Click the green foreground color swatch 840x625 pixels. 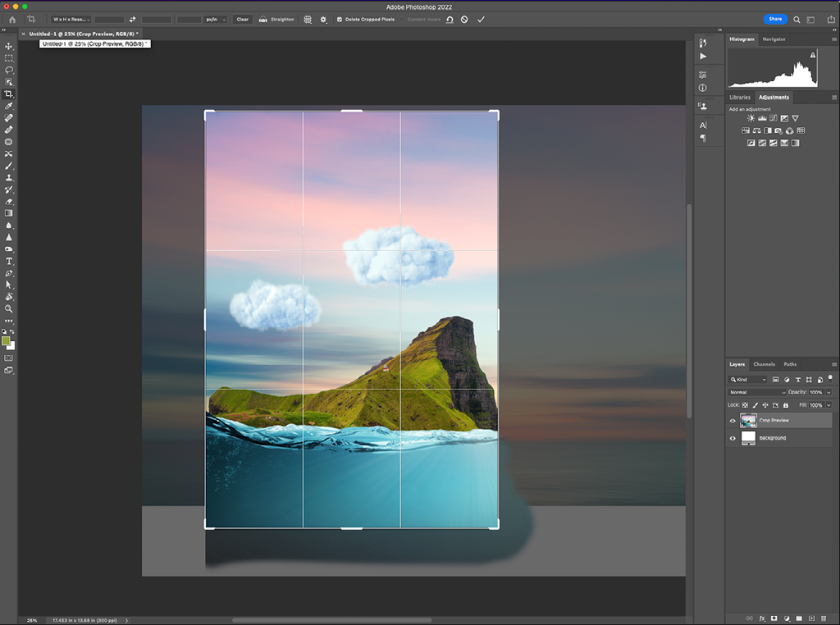pyautogui.click(x=7, y=340)
